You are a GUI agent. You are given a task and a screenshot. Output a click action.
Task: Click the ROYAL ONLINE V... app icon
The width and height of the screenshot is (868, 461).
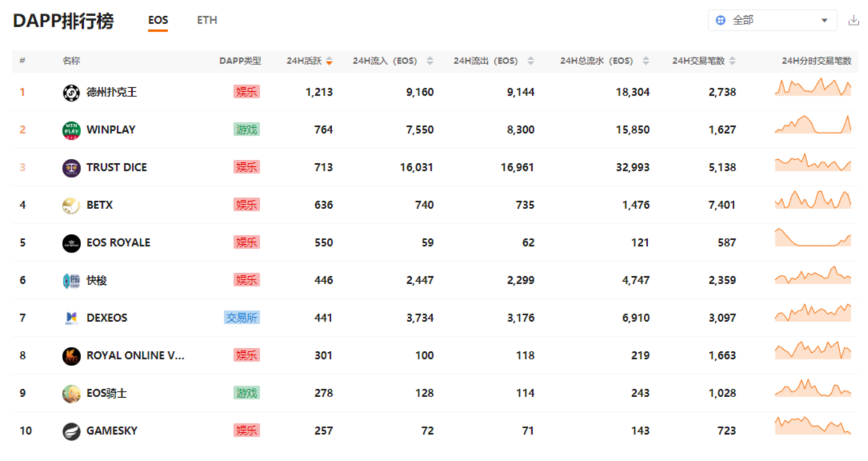[x=71, y=355]
